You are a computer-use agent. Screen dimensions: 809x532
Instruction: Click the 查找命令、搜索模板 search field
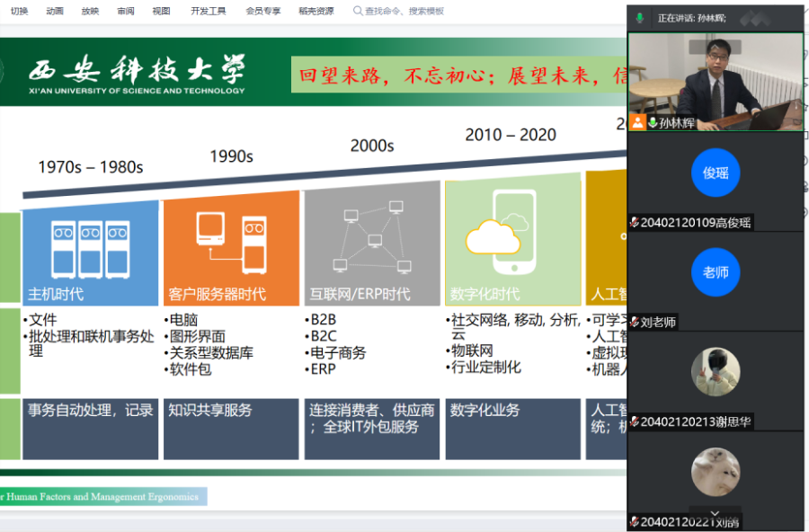click(x=405, y=11)
